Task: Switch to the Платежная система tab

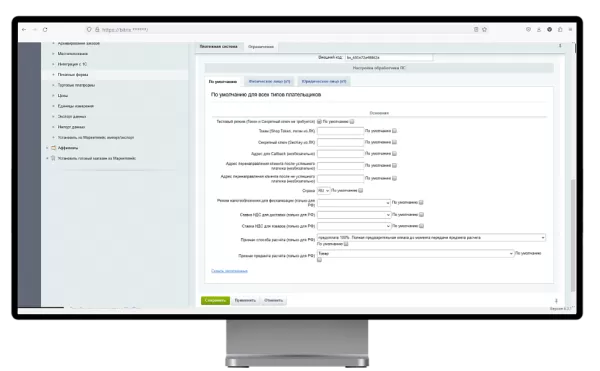Action: point(218,46)
